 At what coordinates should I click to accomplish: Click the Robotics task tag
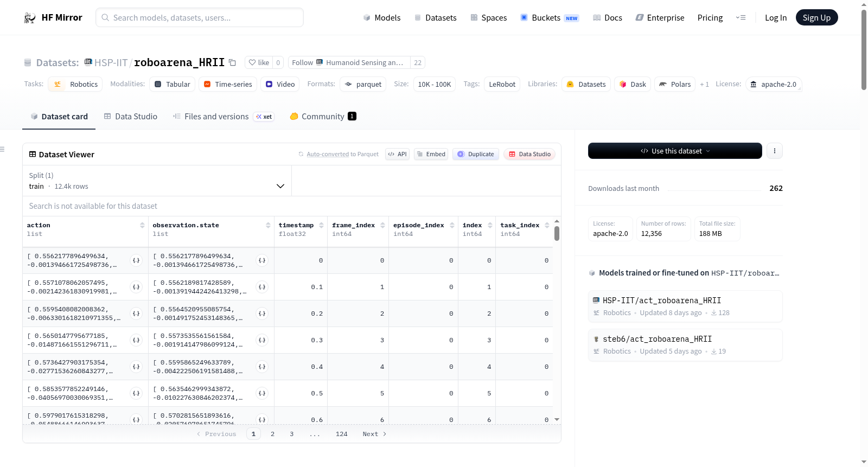coord(75,84)
